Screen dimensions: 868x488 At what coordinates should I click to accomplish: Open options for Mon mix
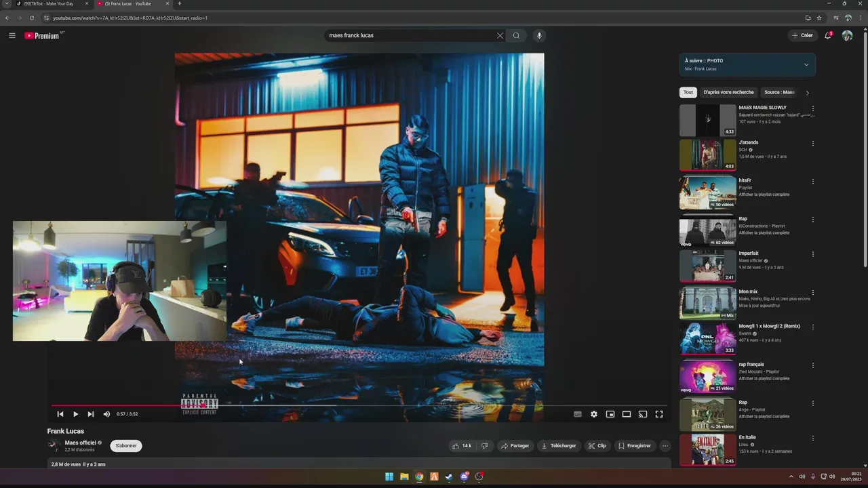(813, 293)
